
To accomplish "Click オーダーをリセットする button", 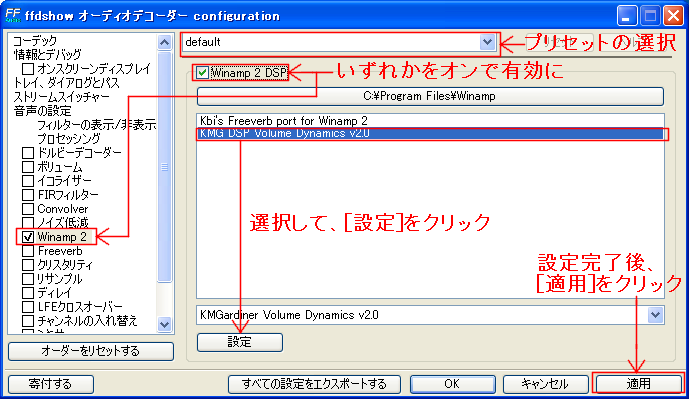I will 91,351.
